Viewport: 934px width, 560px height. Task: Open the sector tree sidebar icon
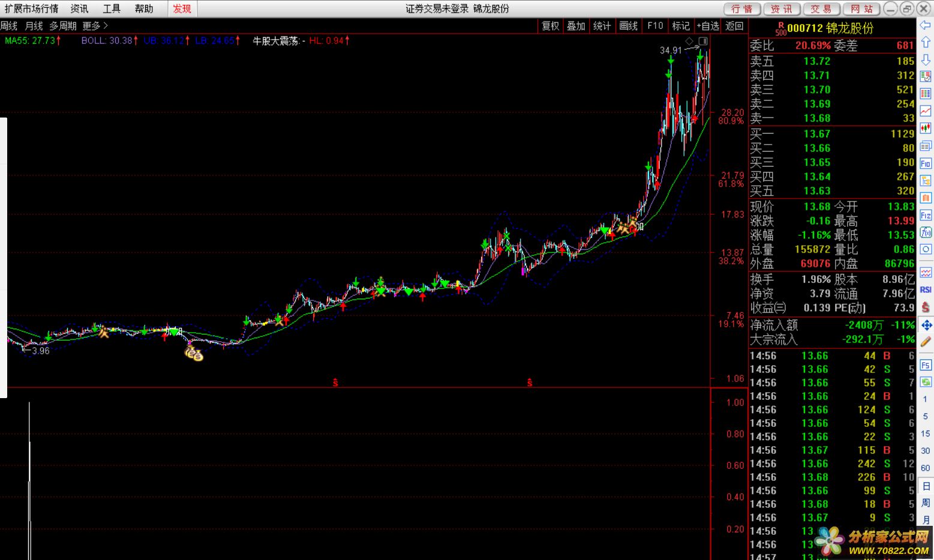click(926, 180)
